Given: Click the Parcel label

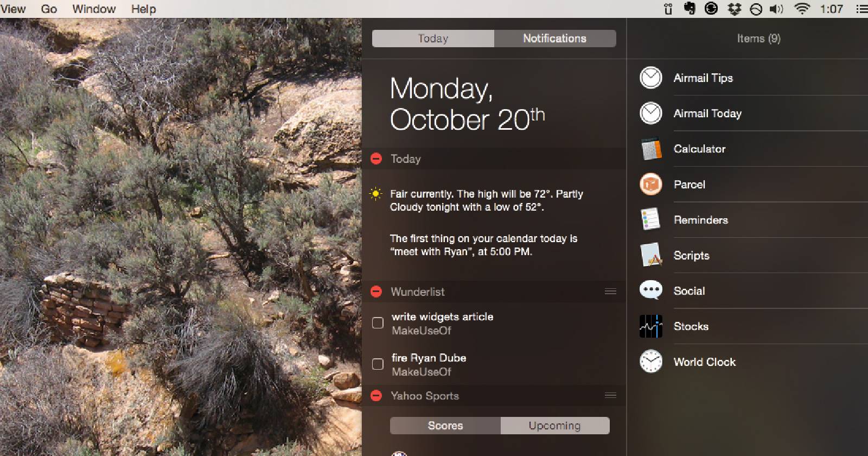Looking at the screenshot, I should (x=690, y=185).
